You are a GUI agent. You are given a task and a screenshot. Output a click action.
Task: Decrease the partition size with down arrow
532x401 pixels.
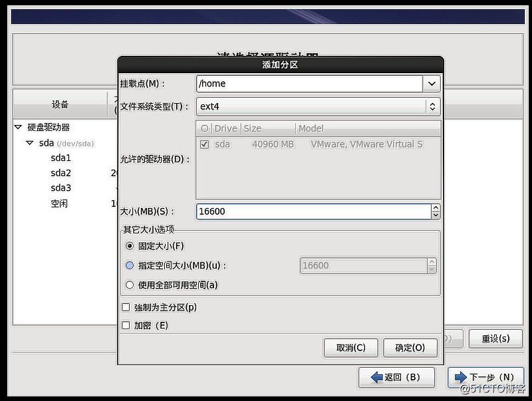pyautogui.click(x=436, y=215)
